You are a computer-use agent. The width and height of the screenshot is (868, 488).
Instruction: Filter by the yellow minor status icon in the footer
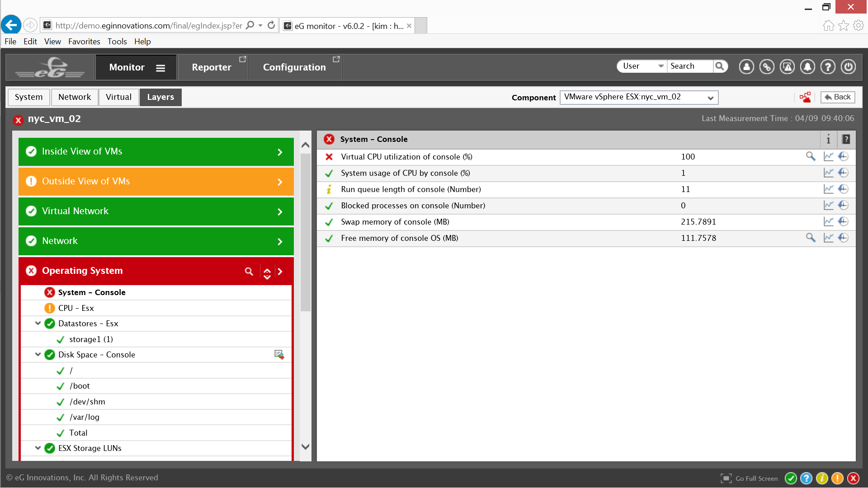(822, 478)
